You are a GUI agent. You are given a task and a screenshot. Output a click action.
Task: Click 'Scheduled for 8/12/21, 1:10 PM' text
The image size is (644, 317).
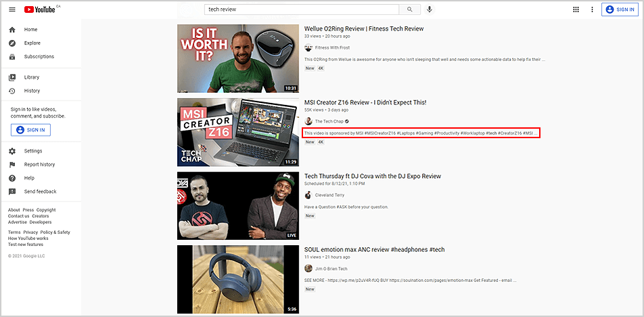(x=333, y=184)
